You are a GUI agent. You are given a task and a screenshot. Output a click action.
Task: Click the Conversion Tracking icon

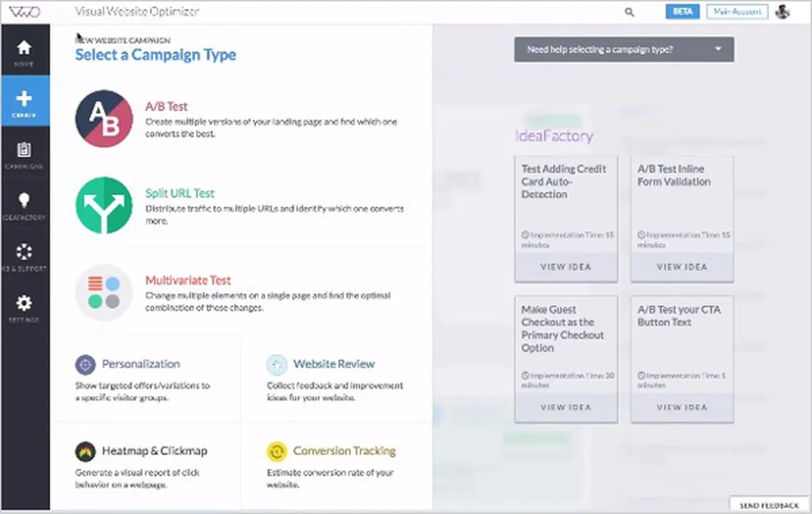pos(276,451)
